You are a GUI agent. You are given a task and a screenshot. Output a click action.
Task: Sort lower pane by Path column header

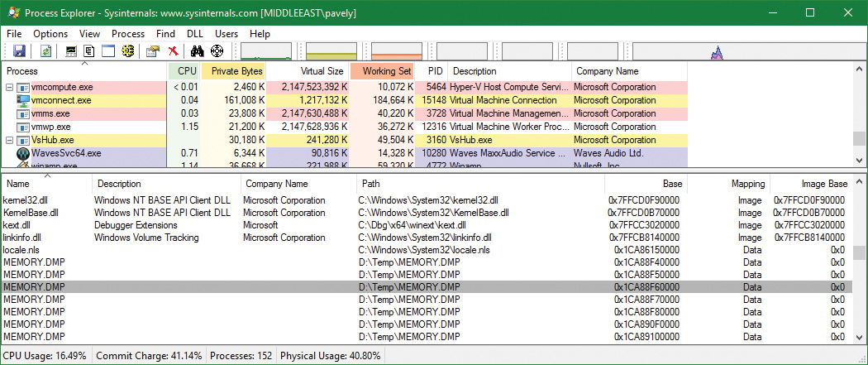point(370,183)
